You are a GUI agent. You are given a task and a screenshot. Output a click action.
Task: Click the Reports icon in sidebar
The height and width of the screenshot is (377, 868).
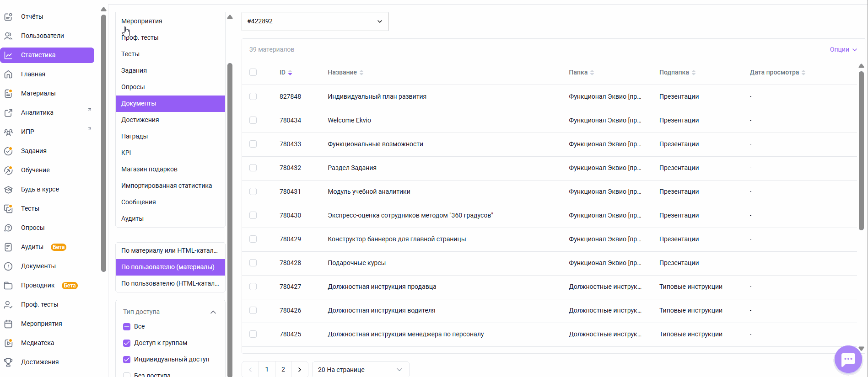pos(8,17)
